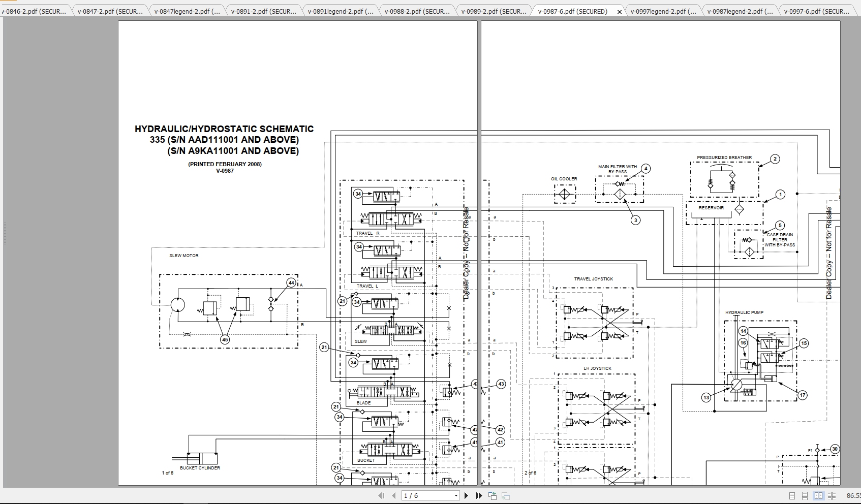Jump to the last page with the fast-forward icon
861x504 pixels.
tap(478, 495)
